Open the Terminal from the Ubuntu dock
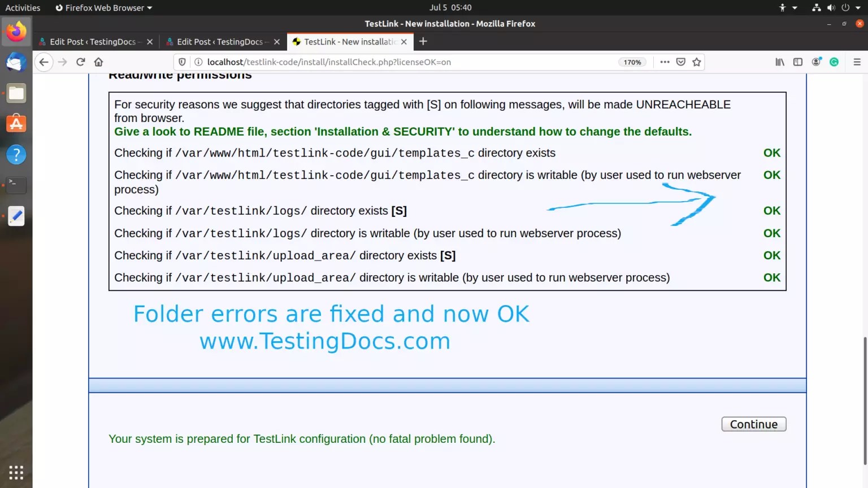 [x=16, y=185]
